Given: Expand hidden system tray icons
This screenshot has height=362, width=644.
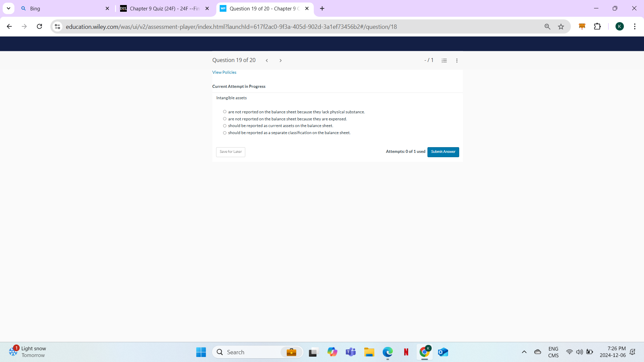Looking at the screenshot, I should tap(524, 352).
